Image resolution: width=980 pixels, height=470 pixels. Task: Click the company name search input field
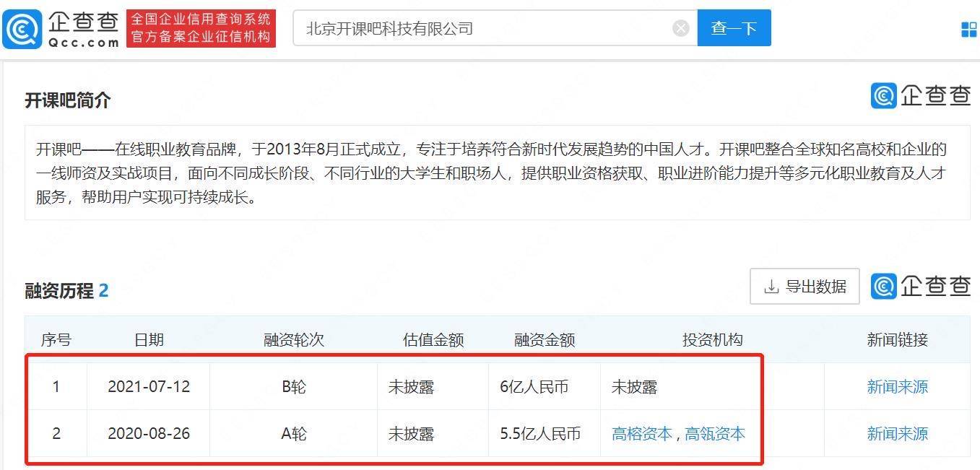point(484,28)
